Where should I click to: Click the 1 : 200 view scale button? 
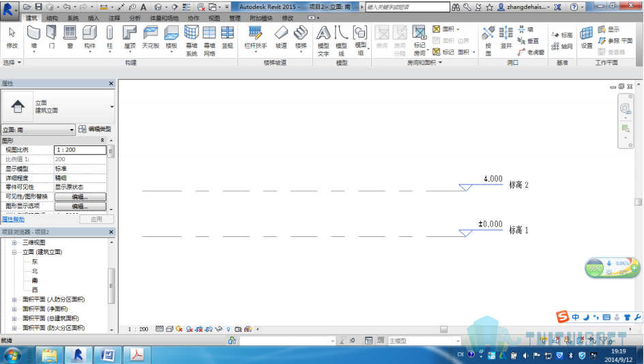(x=138, y=329)
